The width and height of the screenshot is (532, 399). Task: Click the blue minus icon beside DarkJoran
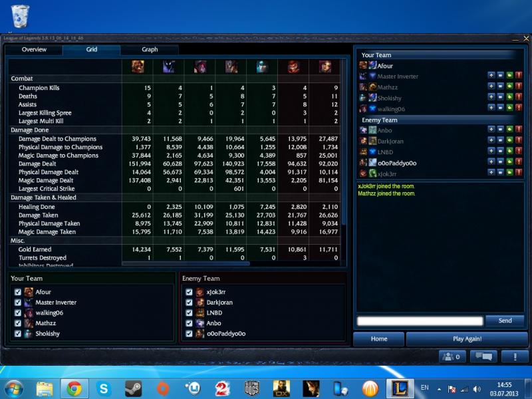click(x=500, y=140)
